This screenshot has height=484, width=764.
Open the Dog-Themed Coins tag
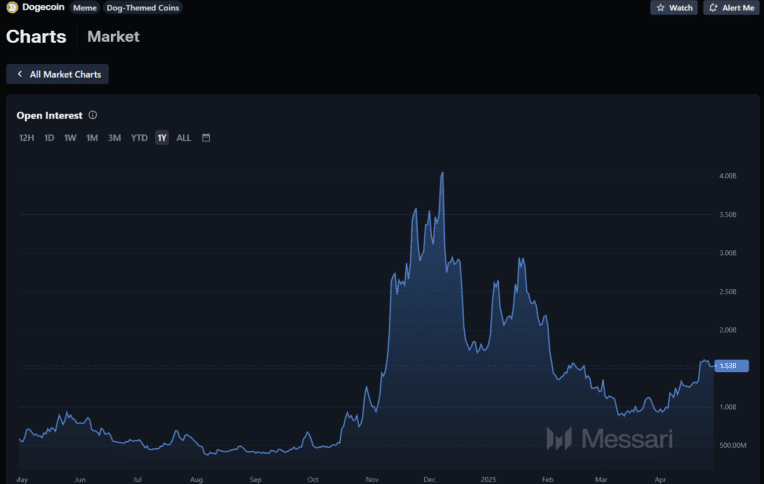coord(143,8)
